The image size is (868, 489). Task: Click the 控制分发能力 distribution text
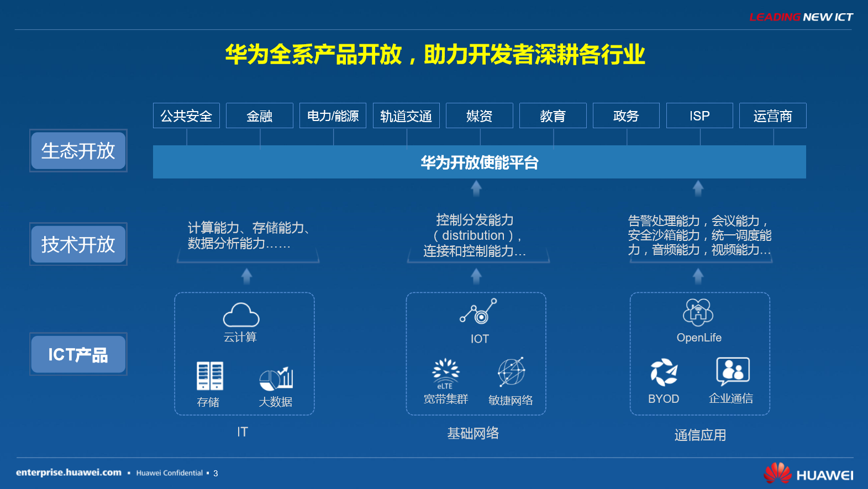[x=475, y=235]
